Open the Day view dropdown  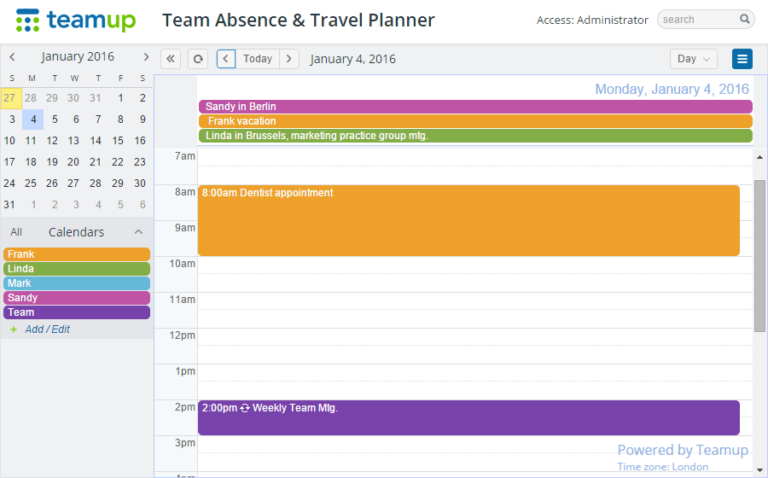pos(694,59)
